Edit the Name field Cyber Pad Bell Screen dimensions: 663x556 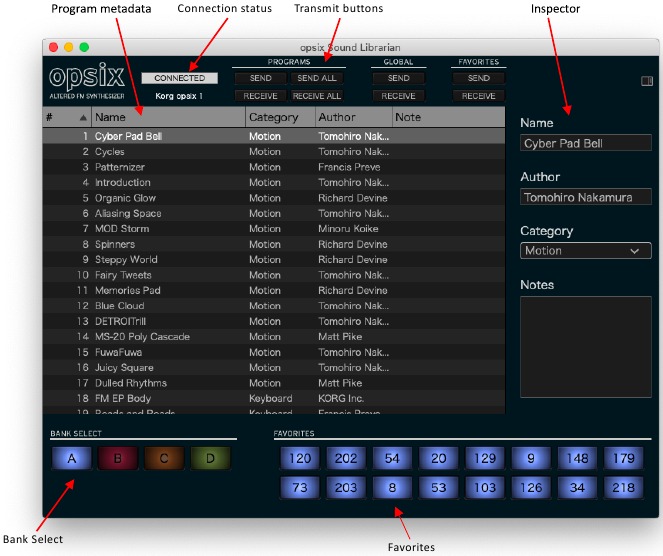pyautogui.click(x=586, y=143)
